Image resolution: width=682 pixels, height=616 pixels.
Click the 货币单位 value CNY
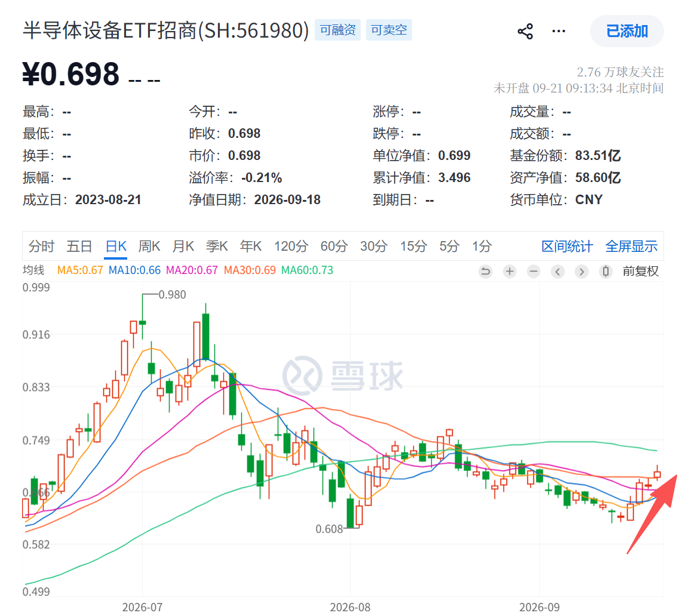[x=589, y=200]
